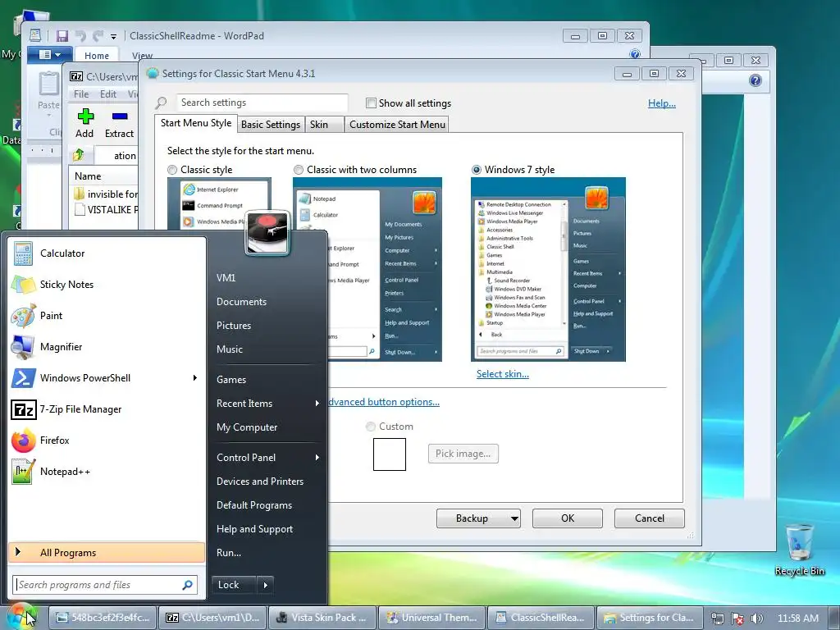Select the Start Menu Style tab
Image resolution: width=840 pixels, height=630 pixels.
(196, 123)
